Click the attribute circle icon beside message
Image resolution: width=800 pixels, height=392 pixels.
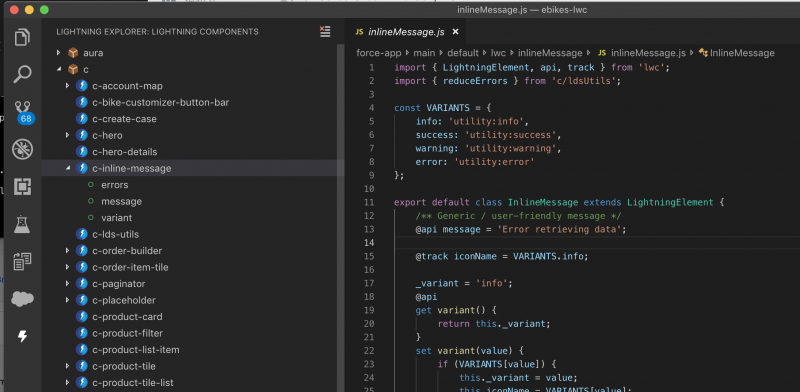point(91,201)
